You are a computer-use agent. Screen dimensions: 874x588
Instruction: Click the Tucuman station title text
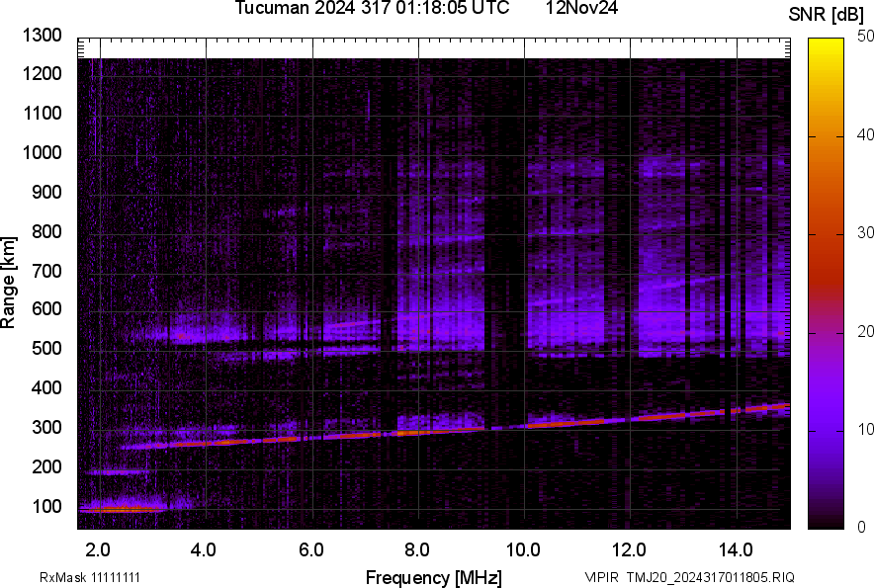coord(372,9)
